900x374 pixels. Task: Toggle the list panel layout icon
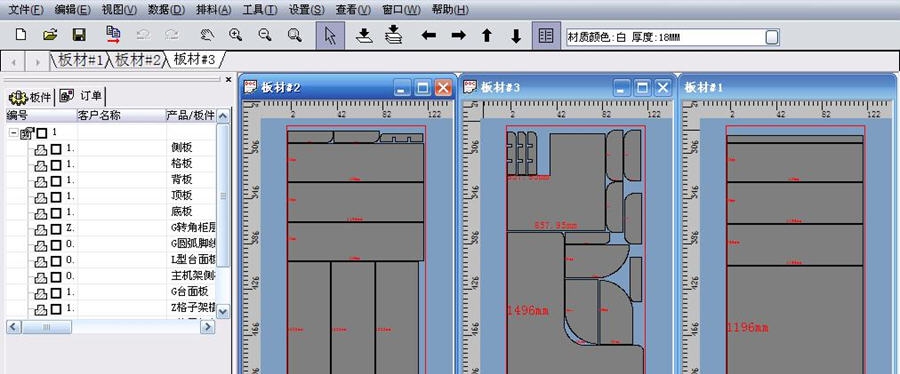coord(546,36)
